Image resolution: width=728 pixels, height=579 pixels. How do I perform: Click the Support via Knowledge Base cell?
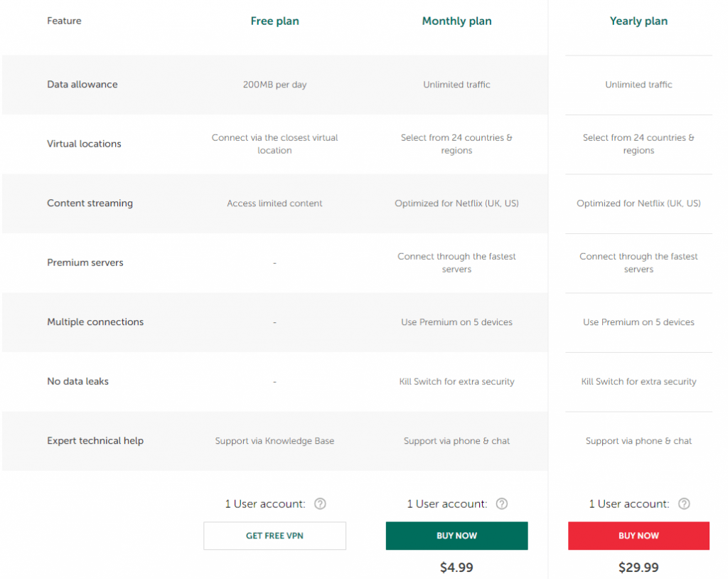(x=275, y=440)
